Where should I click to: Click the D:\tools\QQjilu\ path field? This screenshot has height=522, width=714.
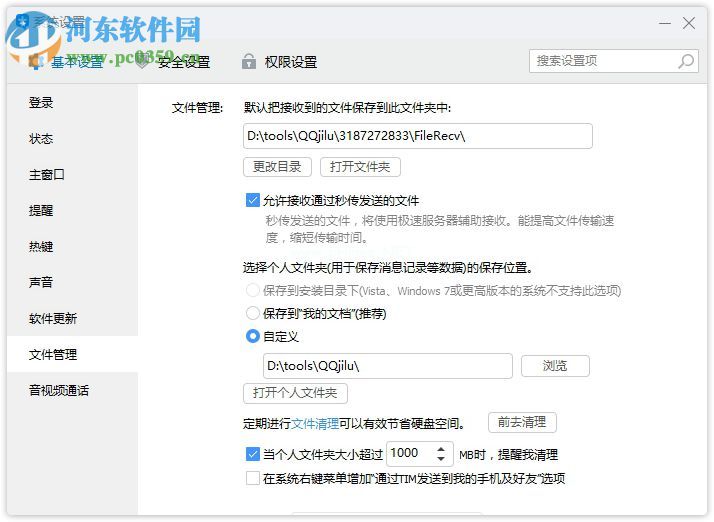388,366
